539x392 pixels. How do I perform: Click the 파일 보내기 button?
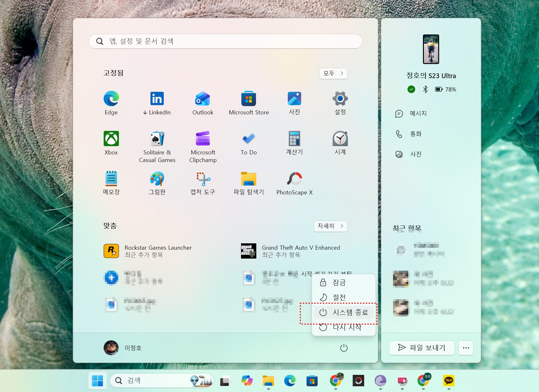tap(422, 348)
